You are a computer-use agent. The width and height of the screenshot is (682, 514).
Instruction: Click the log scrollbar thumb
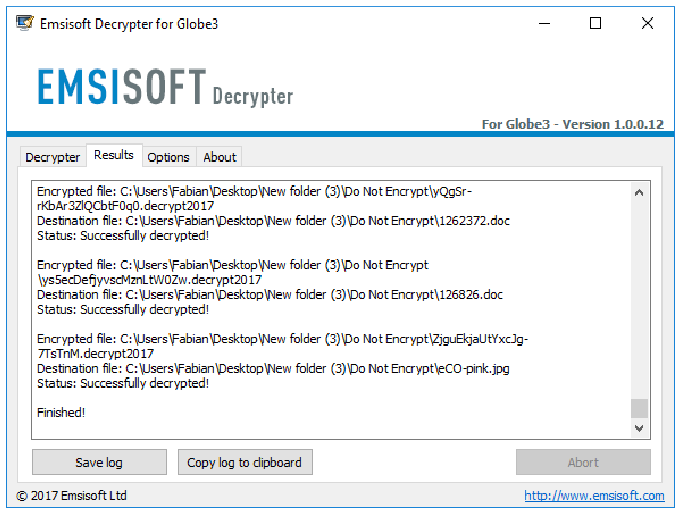tap(639, 408)
